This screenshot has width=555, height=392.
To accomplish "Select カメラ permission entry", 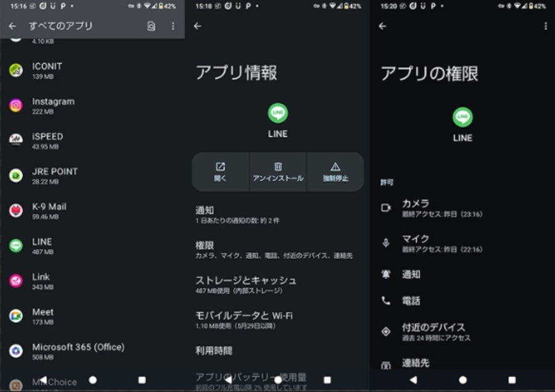I will point(432,208).
